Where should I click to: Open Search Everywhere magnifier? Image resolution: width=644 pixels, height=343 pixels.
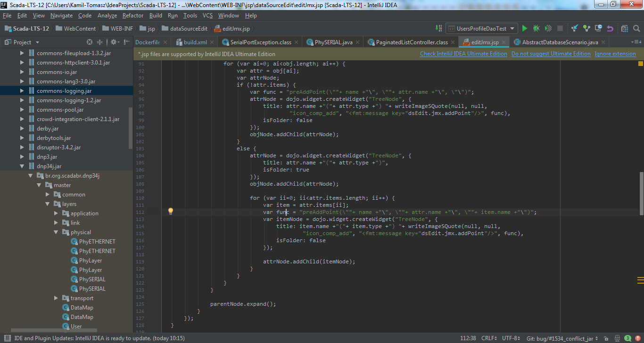pos(636,28)
